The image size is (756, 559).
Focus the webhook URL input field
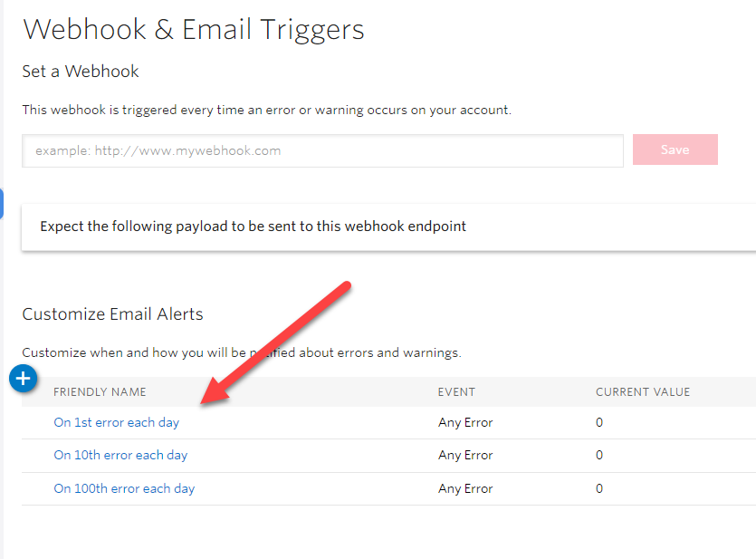coord(322,150)
